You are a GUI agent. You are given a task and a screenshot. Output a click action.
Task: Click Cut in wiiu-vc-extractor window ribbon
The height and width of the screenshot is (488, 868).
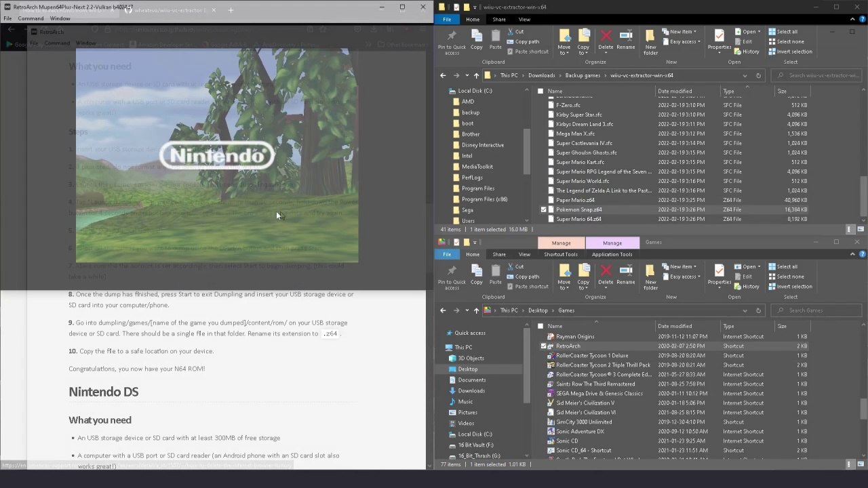(515, 32)
